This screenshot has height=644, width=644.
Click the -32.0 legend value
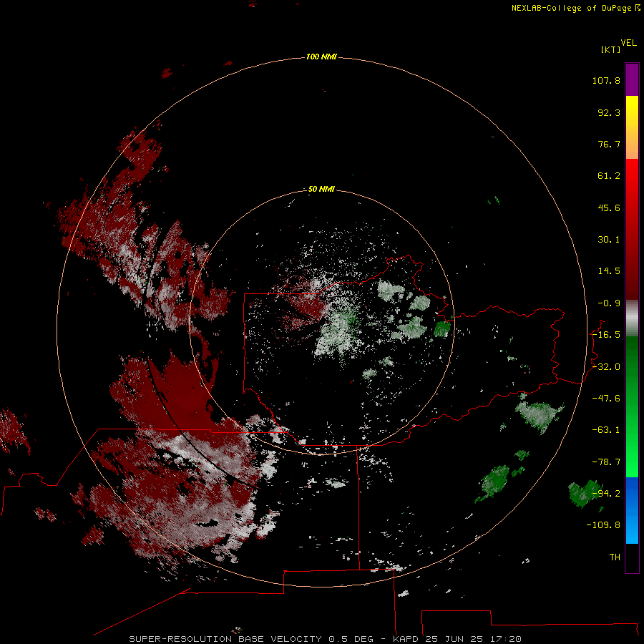[606, 367]
